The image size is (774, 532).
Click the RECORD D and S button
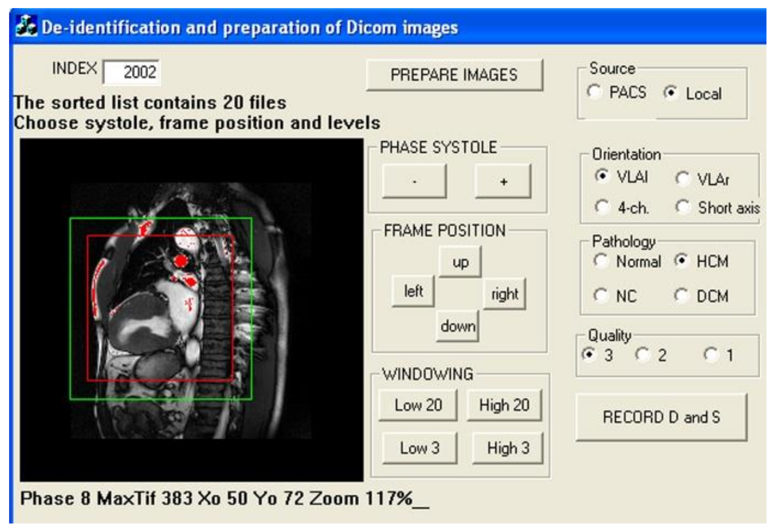pos(661,417)
